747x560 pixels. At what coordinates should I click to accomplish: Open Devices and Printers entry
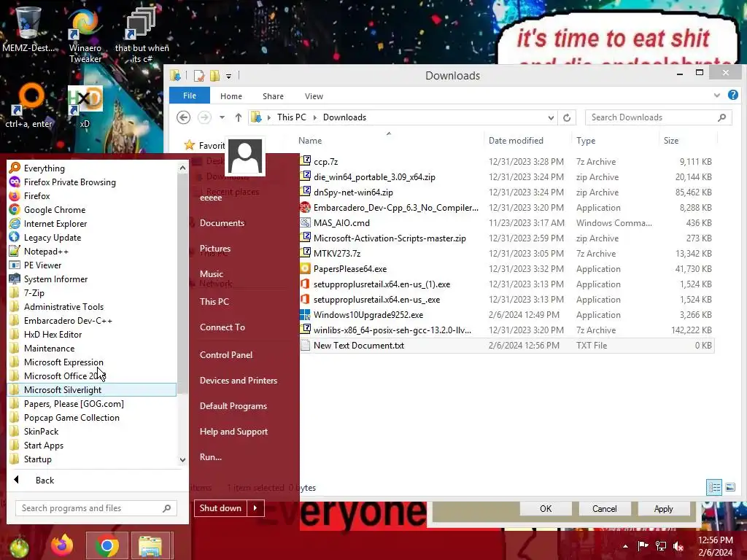coord(239,381)
